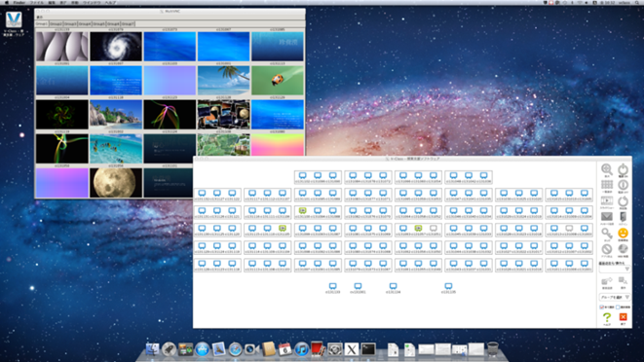Click the green monitor icon in the third seat row
644x362 pixels.
[303, 210]
